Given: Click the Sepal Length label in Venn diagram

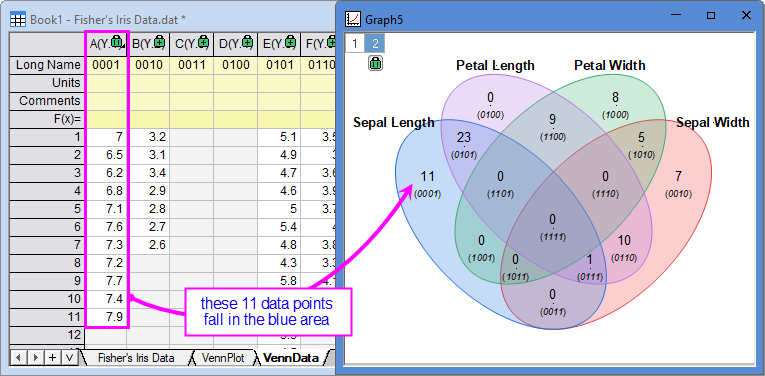Looking at the screenshot, I should [393, 122].
